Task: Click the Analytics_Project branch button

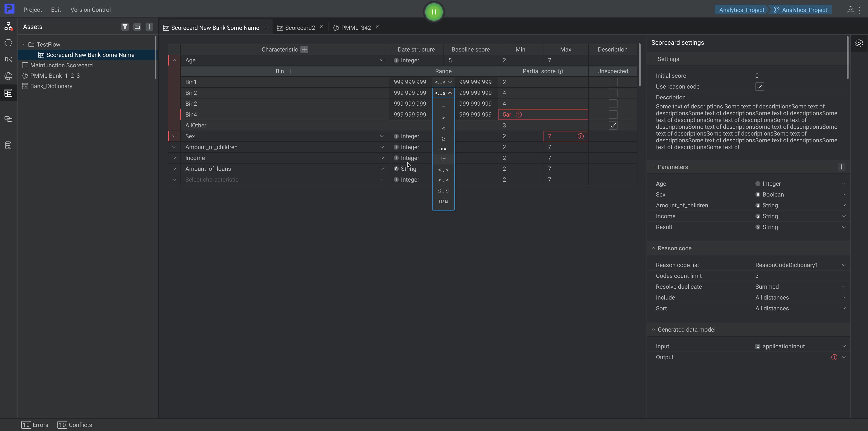Action: pyautogui.click(x=801, y=10)
